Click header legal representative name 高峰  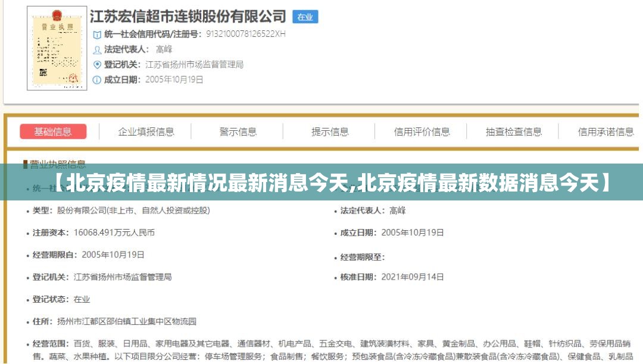[164, 49]
